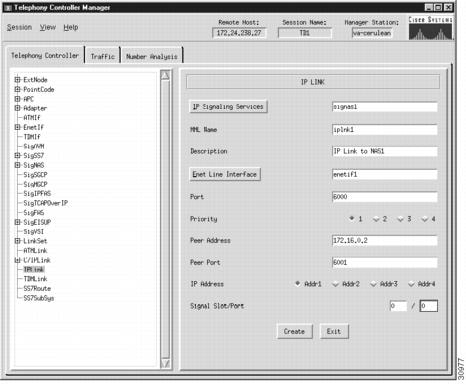Choose Addr2 for IP Address
Image resolution: width=466 pixels, height=385 pixels.
point(336,284)
